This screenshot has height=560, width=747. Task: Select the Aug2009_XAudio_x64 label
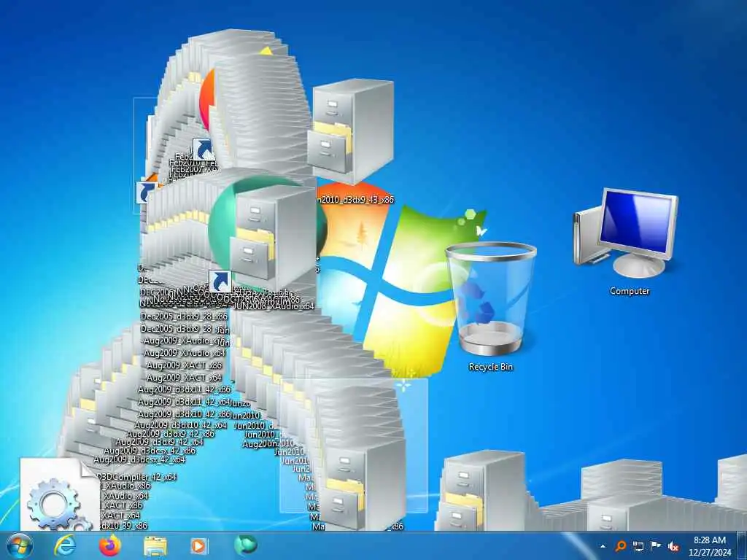pyautogui.click(x=185, y=353)
